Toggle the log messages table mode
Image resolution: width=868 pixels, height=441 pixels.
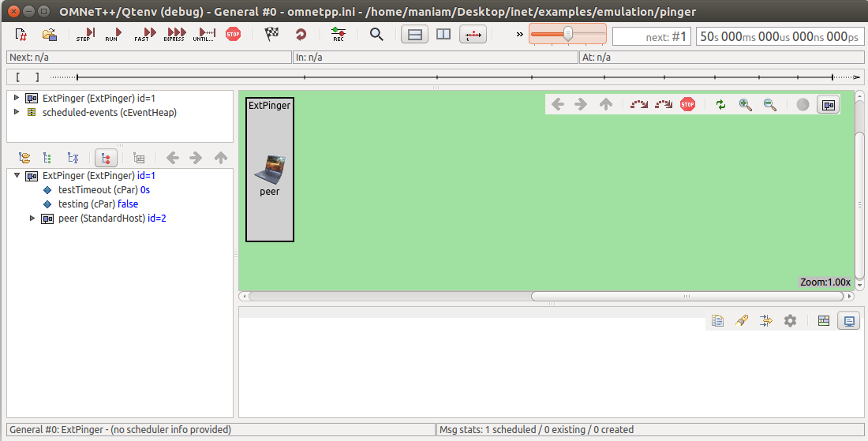coord(824,320)
